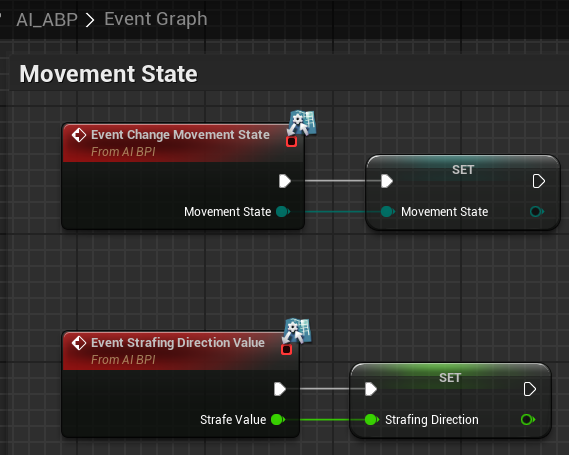
Task: Click the event diamond icon on Event Change Movement State
Action: (79, 135)
